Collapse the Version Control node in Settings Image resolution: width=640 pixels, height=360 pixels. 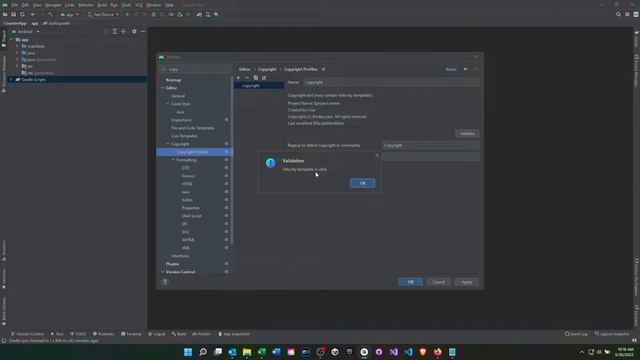click(162, 272)
